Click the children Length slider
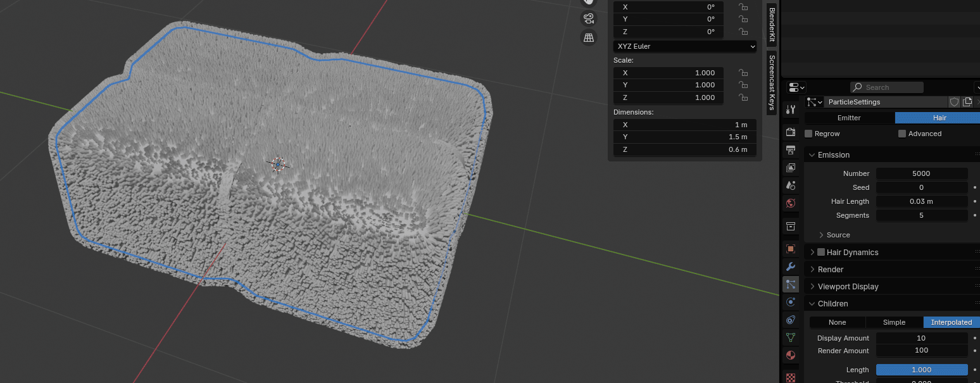Screen dimensions: 980x383 pyautogui.click(x=921, y=370)
